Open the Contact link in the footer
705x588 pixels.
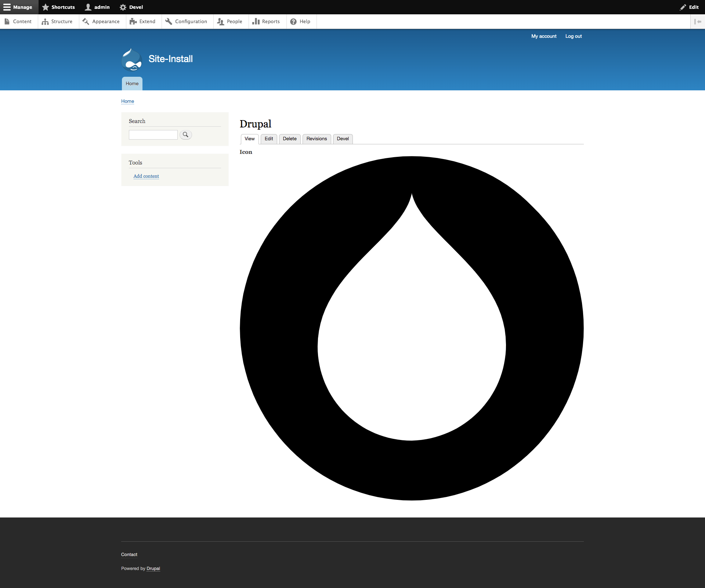(129, 555)
